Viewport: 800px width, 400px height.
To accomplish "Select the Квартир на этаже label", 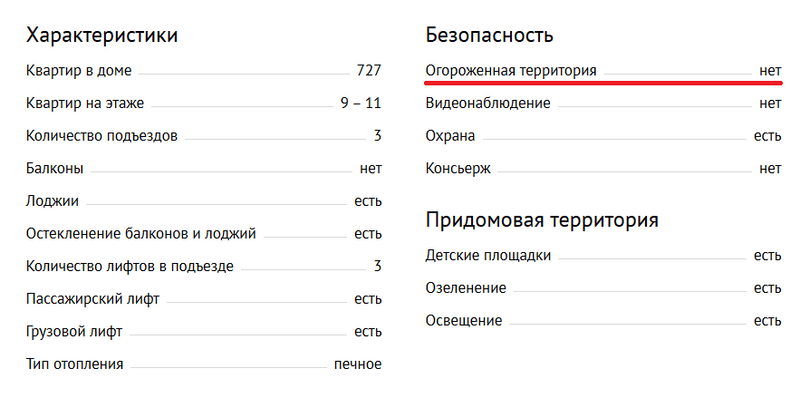I will pyautogui.click(x=85, y=103).
